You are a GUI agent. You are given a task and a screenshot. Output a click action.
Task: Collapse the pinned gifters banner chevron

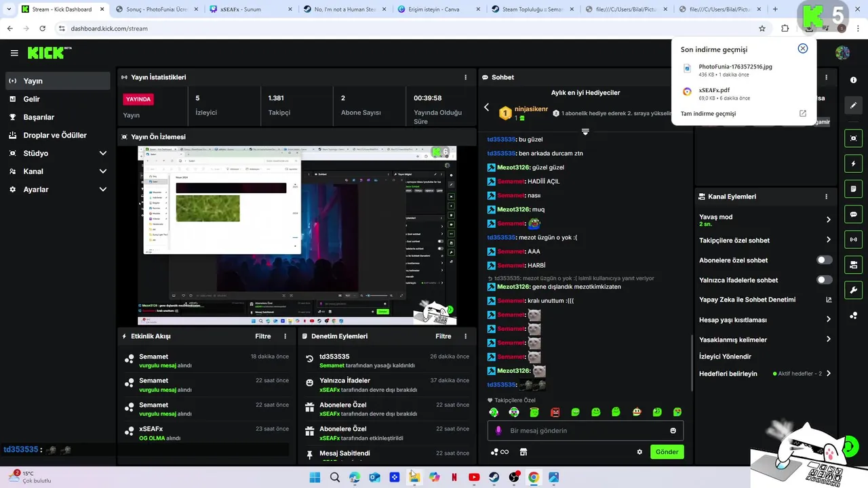click(x=585, y=131)
